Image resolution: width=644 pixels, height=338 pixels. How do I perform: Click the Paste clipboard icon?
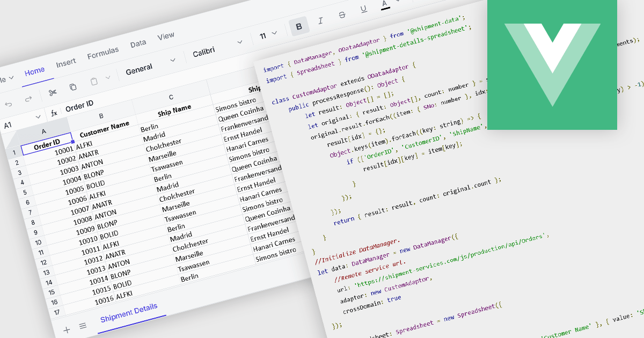click(x=94, y=82)
